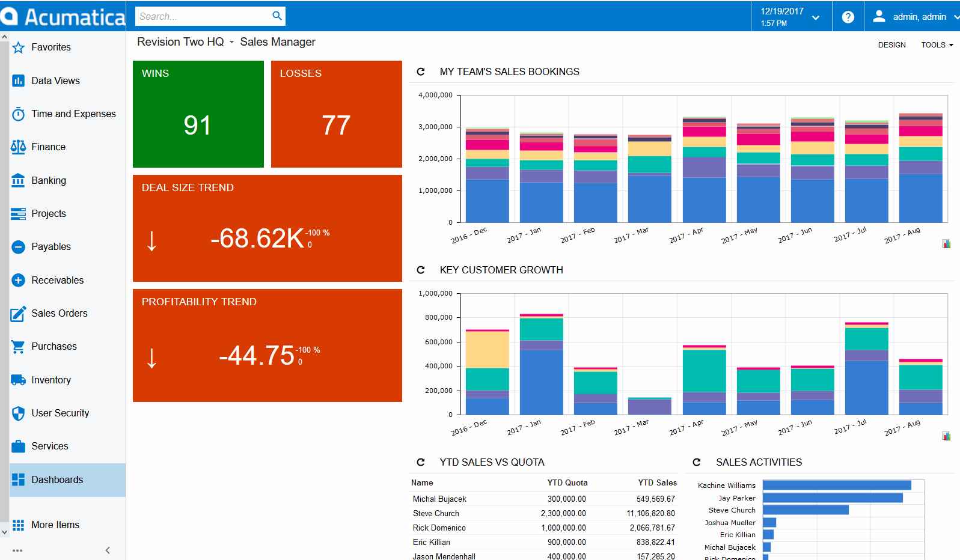Click the User Security shield icon
This screenshot has height=560, width=960.
click(x=19, y=413)
